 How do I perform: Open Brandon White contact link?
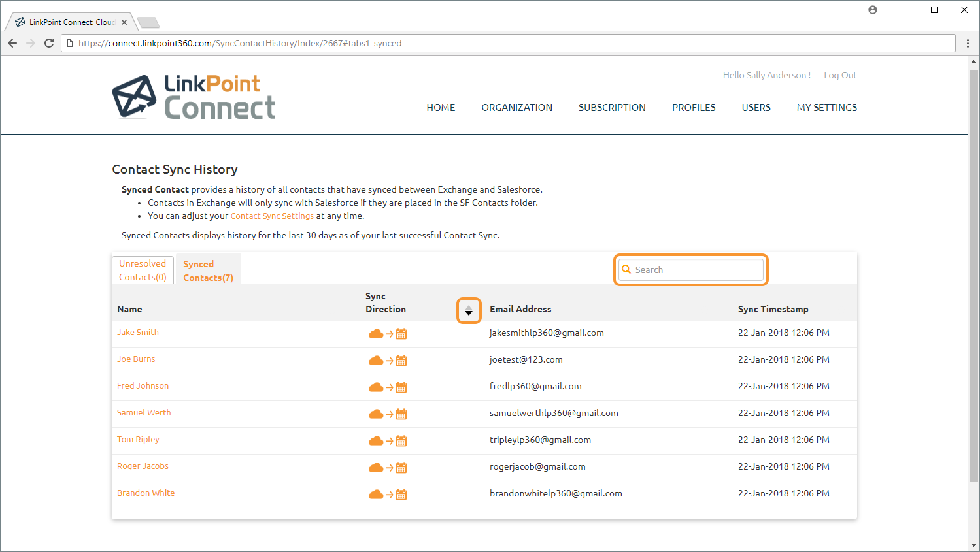146,493
